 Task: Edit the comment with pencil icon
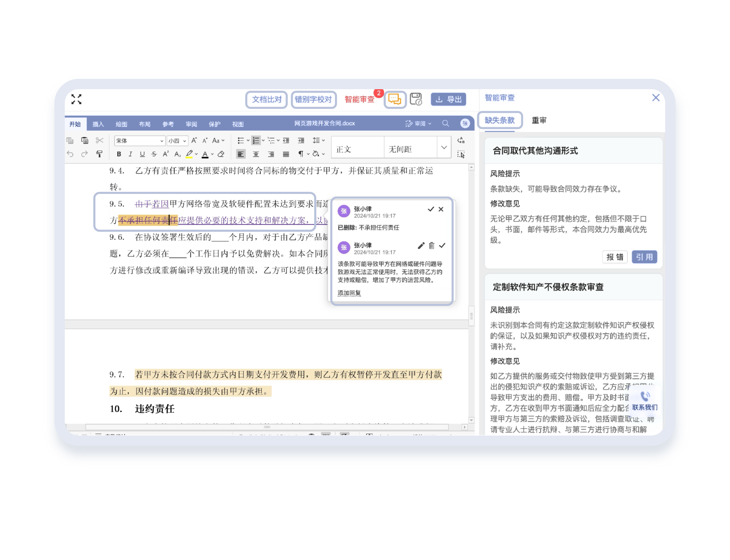[x=421, y=245]
